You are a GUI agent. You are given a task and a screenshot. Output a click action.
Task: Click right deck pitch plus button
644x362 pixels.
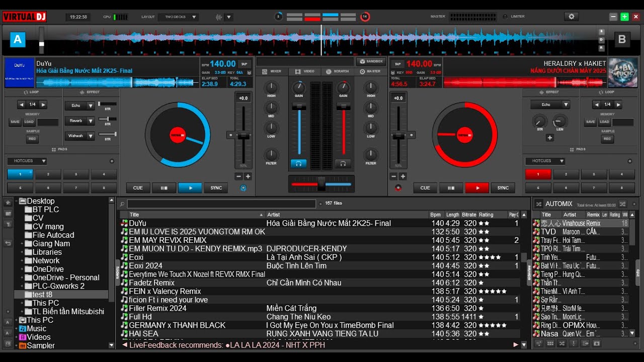(x=403, y=176)
